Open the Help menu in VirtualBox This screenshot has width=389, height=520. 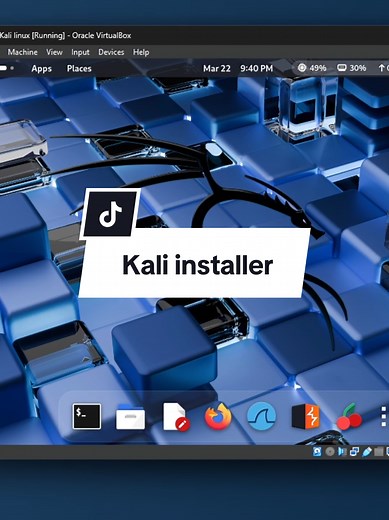(x=141, y=52)
